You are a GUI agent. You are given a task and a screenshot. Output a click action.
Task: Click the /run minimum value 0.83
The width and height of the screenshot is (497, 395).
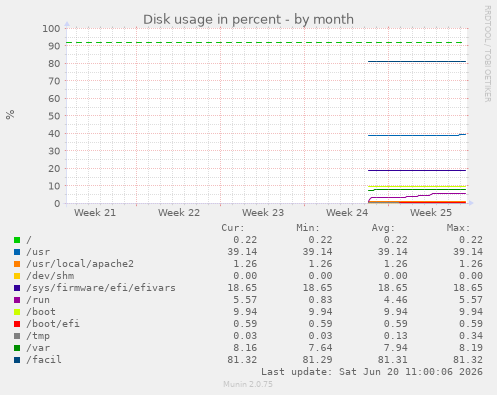click(320, 300)
